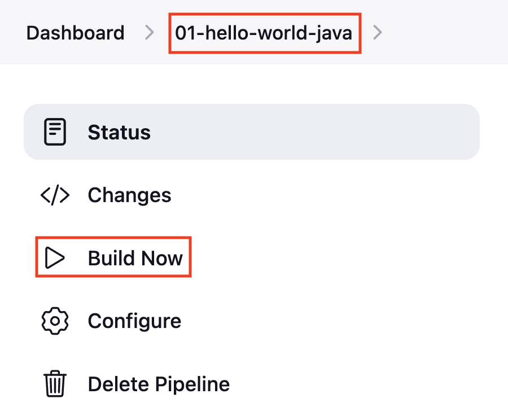Click the red-outlined Build Now box
This screenshot has height=420, width=508.
click(113, 257)
